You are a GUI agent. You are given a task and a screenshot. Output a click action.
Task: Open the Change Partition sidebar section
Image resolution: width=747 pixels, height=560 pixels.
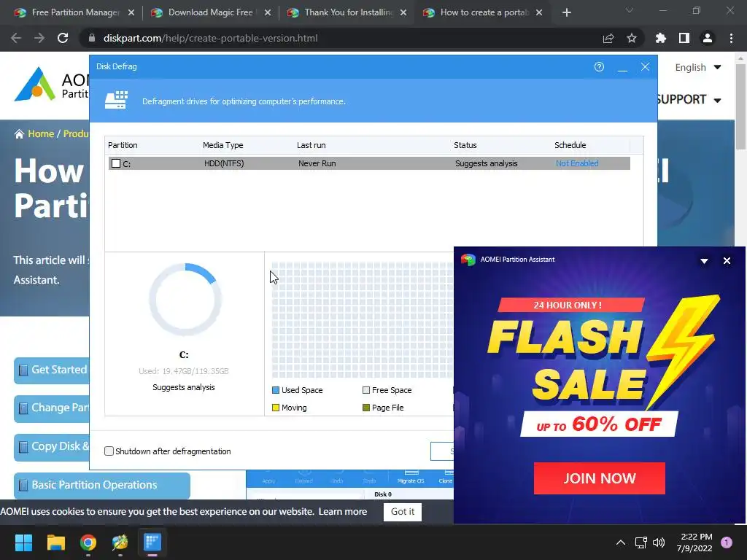point(52,408)
